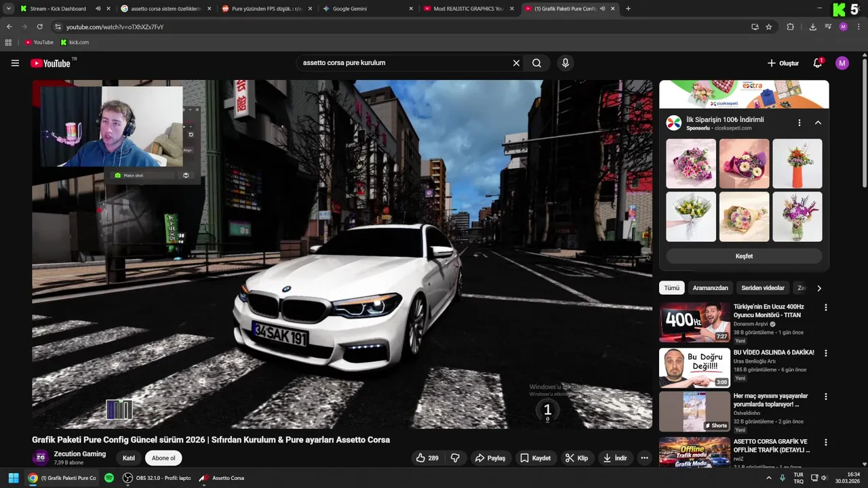This screenshot has width=868, height=488.
Task: Dislike the video with thumbs down
Action: click(455, 458)
